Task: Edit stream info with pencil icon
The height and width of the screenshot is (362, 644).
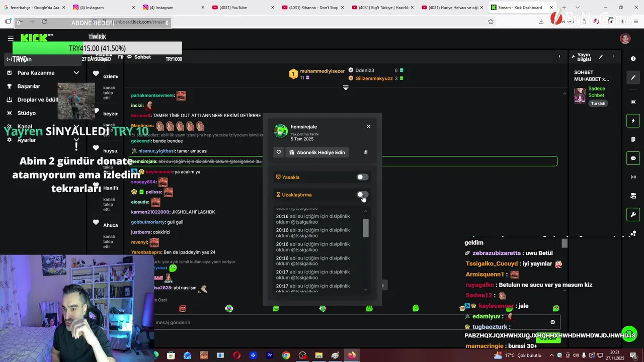Action: pyautogui.click(x=601, y=57)
